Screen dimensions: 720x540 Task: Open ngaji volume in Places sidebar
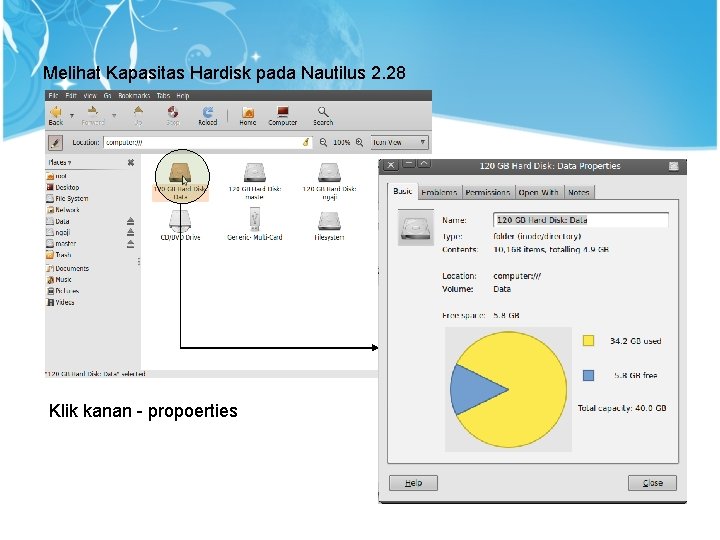pos(58,232)
